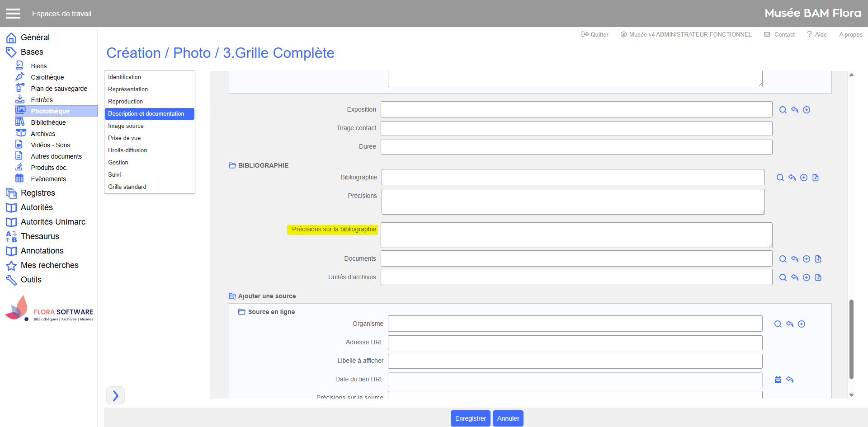Image resolution: width=868 pixels, height=427 pixels.
Task: Click the add icon beside Bibliographie field
Action: [x=803, y=178]
